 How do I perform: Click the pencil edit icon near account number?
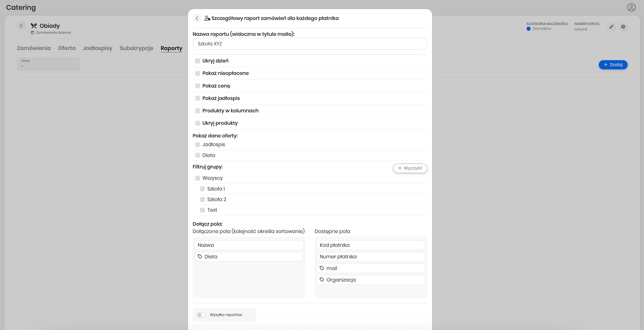tap(611, 27)
